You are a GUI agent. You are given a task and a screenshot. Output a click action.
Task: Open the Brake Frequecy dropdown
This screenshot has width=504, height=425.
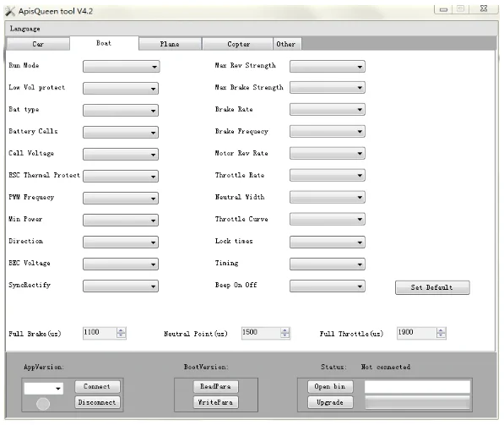[x=328, y=131]
